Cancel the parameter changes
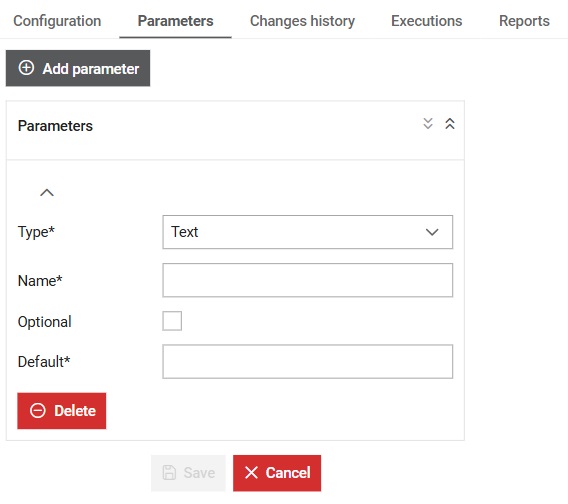This screenshot has height=504, width=568. coord(277,473)
